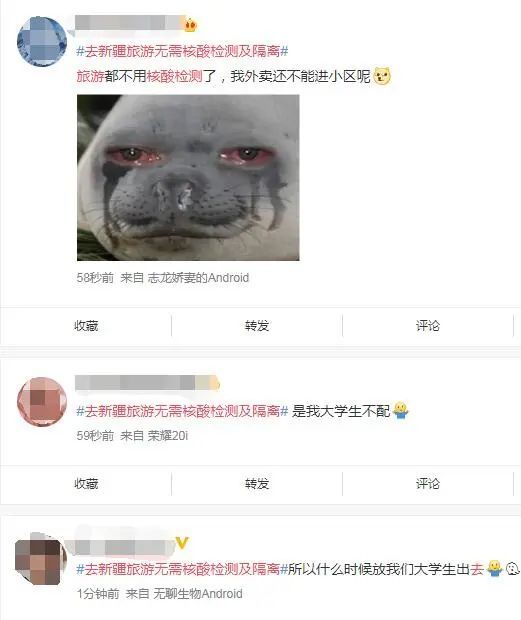
Task: Open the blurred blue avatar of first post
Action: click(42, 42)
